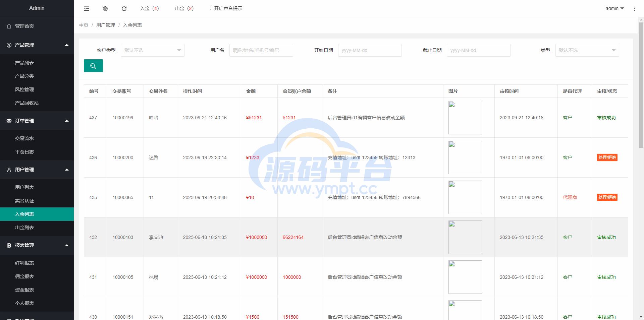Open the image thumbnail for record 431
The width and height of the screenshot is (644, 320).
(465, 277)
